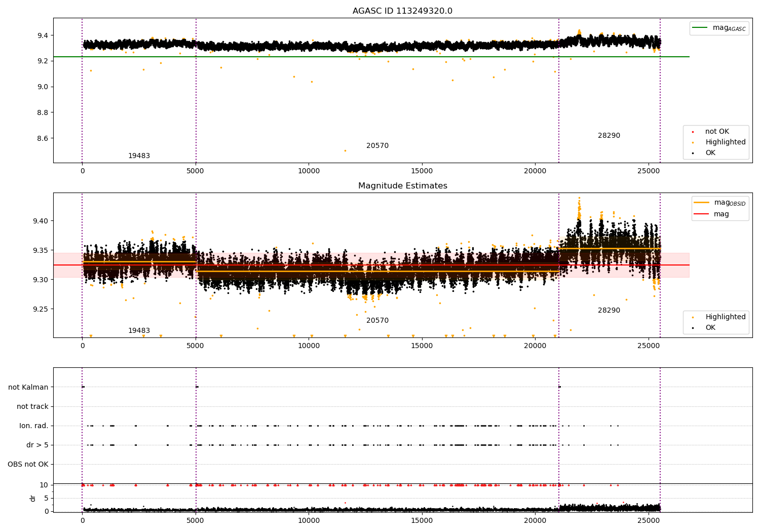Click x-tick 25000 under the bottom plot
This screenshot has width=760, height=532.
point(648,521)
